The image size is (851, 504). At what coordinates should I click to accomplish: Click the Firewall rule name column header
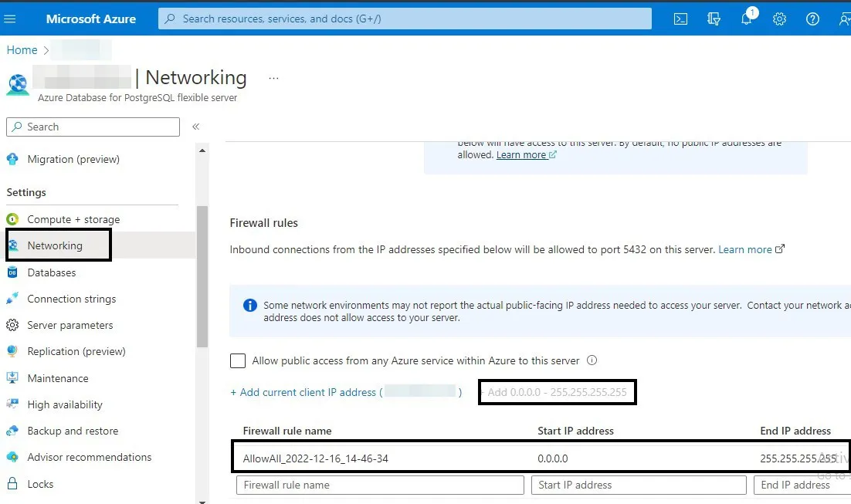[287, 431]
